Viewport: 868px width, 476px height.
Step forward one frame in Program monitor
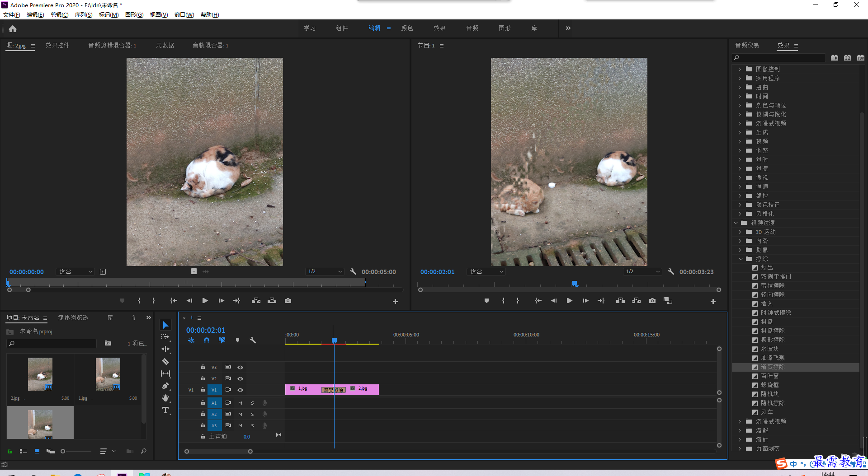click(x=585, y=301)
